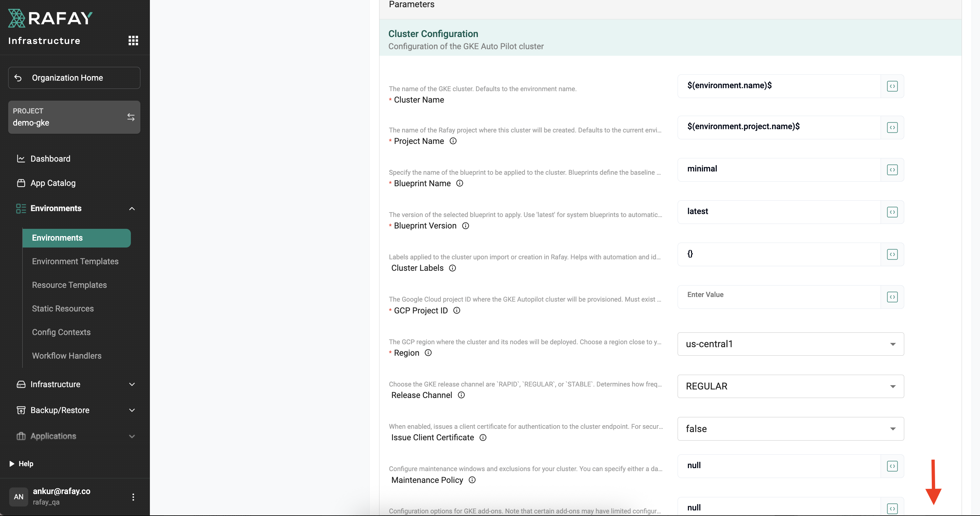Go to the Dashboard page
Image resolution: width=980 pixels, height=516 pixels.
pos(50,159)
